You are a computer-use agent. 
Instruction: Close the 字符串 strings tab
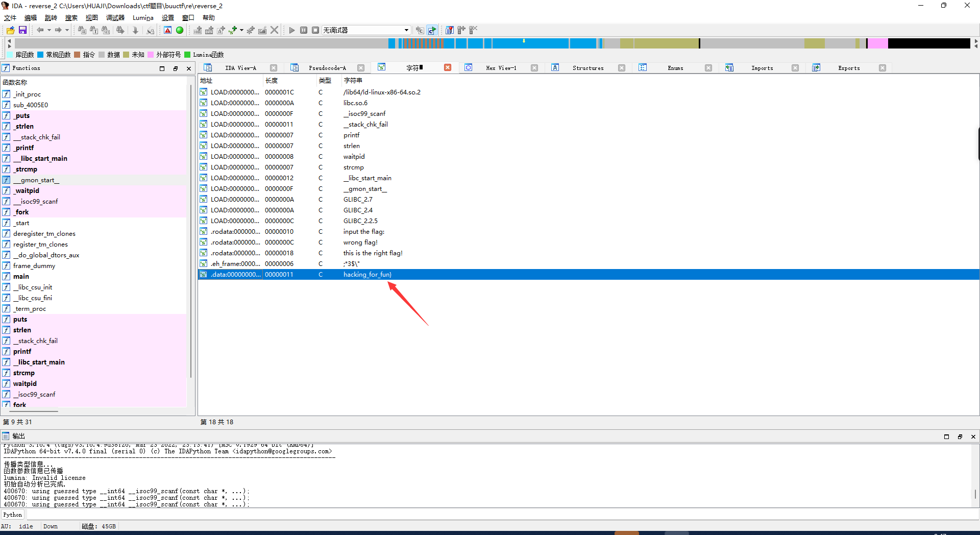(448, 68)
